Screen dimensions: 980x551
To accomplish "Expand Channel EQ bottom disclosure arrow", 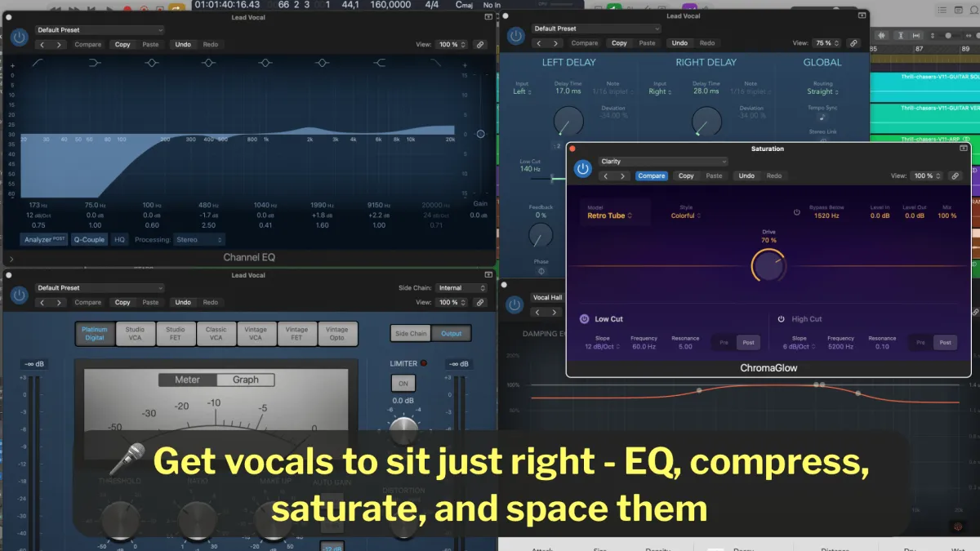I will pyautogui.click(x=12, y=260).
